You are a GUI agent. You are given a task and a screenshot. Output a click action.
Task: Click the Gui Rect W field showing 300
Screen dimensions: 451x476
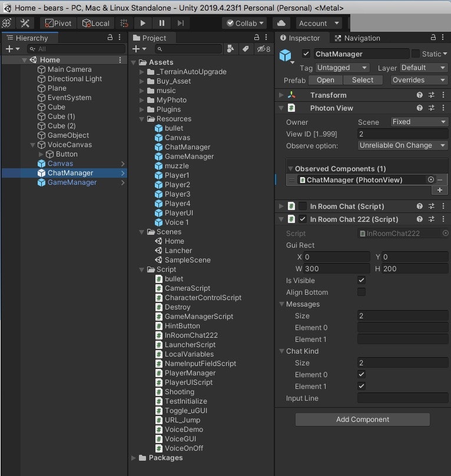337,269
